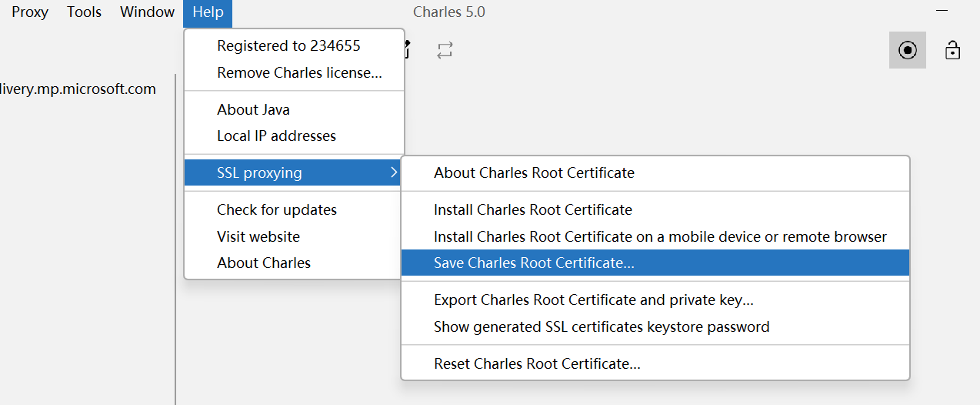Click the repeat request arrows icon
980x405 pixels.
(x=445, y=51)
